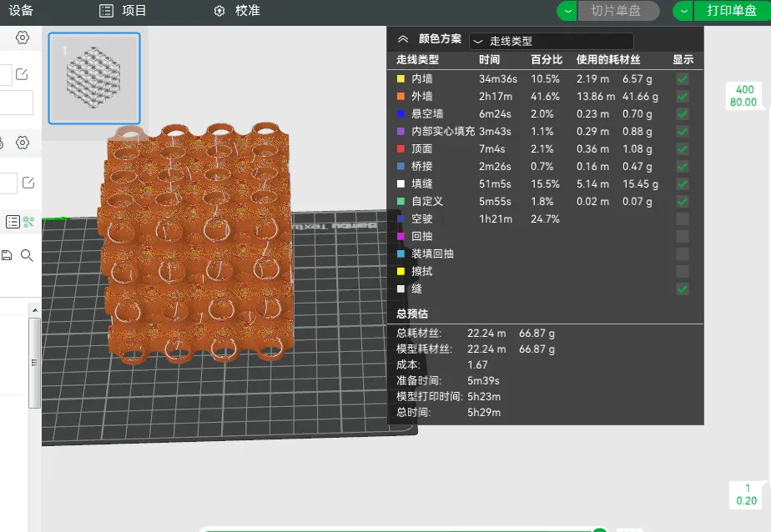Click the calibration icon beside 校准
The image size is (771, 532).
coord(219,11)
